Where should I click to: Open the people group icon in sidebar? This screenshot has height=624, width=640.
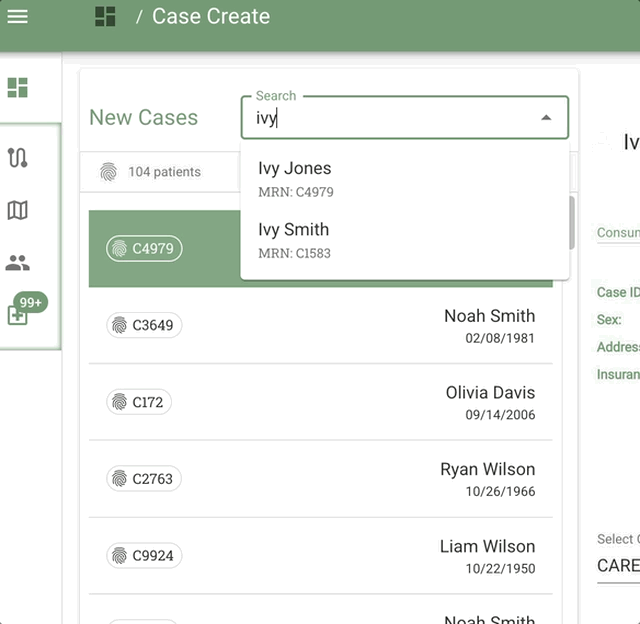point(17,263)
